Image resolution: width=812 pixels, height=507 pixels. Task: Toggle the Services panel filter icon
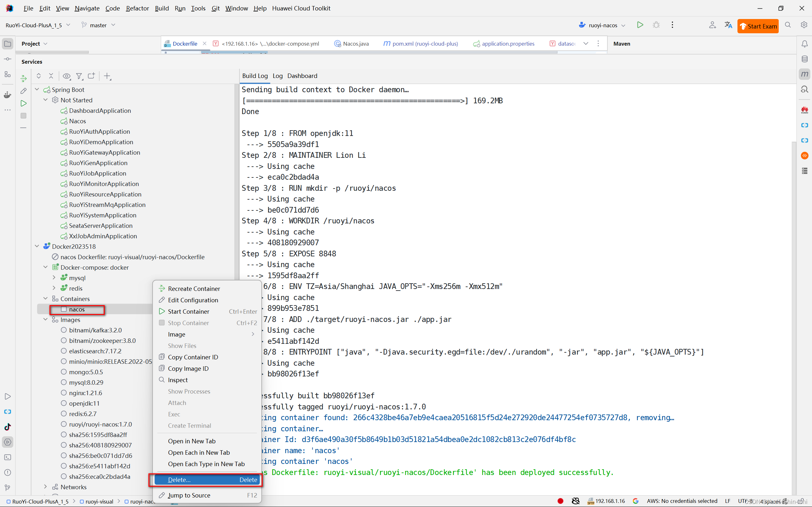pos(79,76)
